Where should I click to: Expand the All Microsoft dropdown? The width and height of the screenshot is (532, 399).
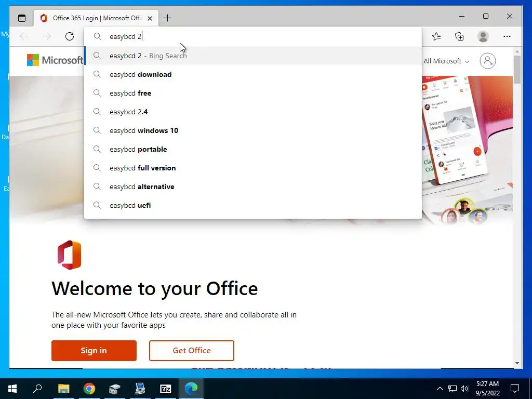[446, 61]
